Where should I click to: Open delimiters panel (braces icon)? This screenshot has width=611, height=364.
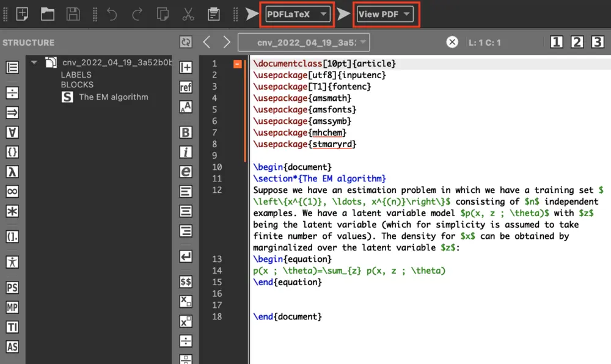(x=12, y=152)
